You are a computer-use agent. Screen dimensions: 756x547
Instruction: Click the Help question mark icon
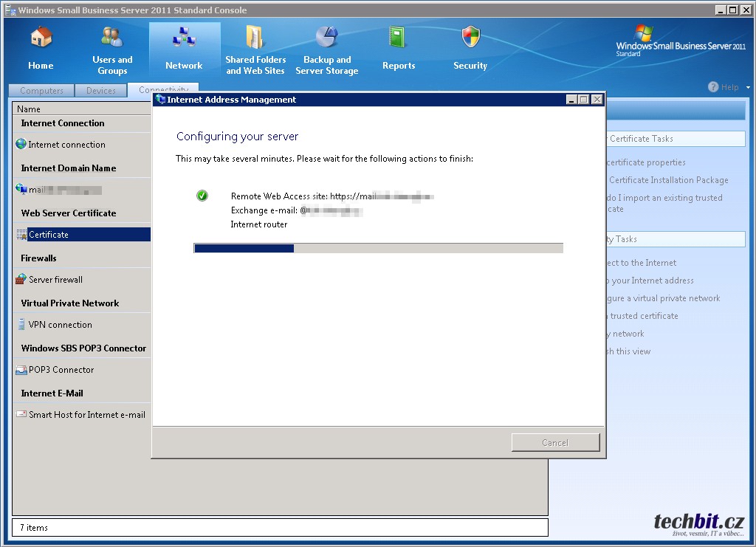click(713, 87)
